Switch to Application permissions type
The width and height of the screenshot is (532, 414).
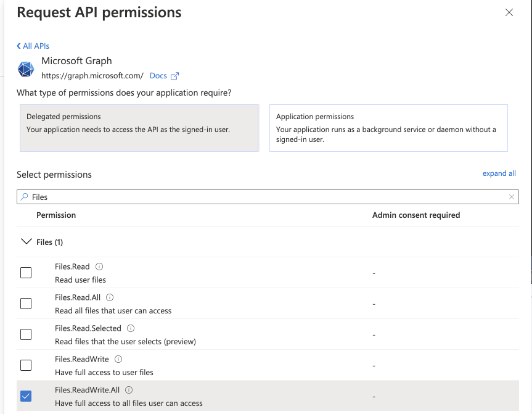click(x=388, y=128)
